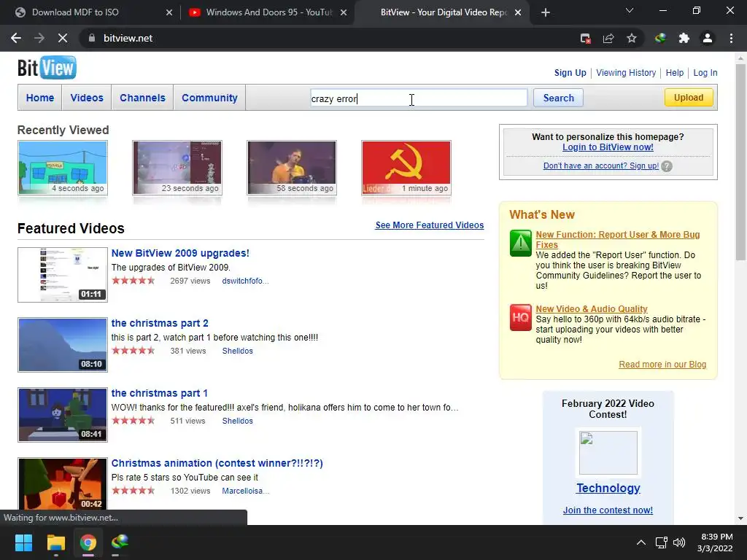Open the christmas part 1 thumbnail
Screen dimensions: 747x560
(x=63, y=415)
